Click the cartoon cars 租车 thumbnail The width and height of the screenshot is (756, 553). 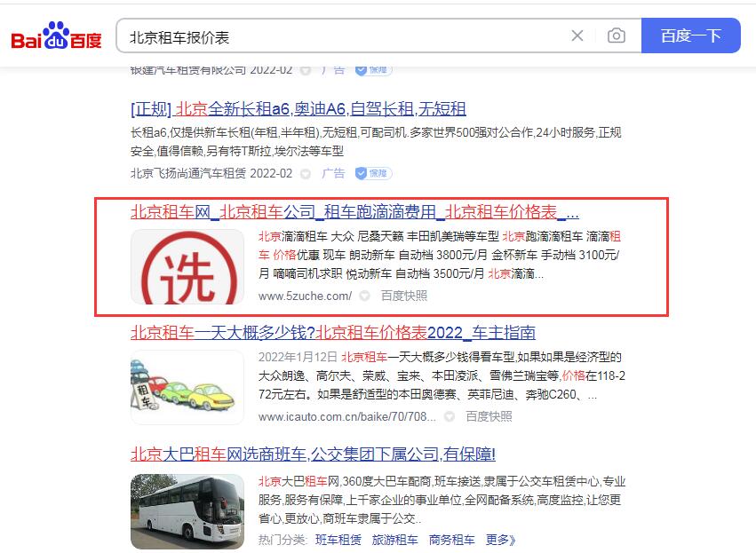(187, 387)
